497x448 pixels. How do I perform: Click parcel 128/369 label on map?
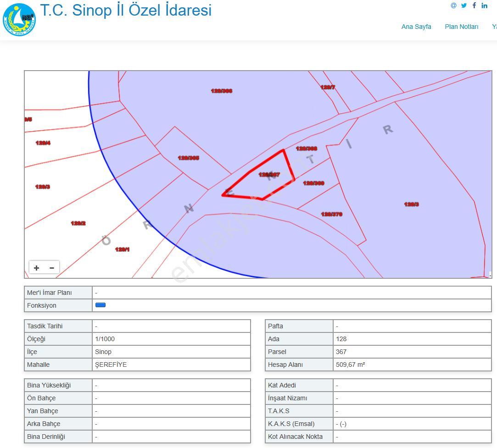[314, 183]
